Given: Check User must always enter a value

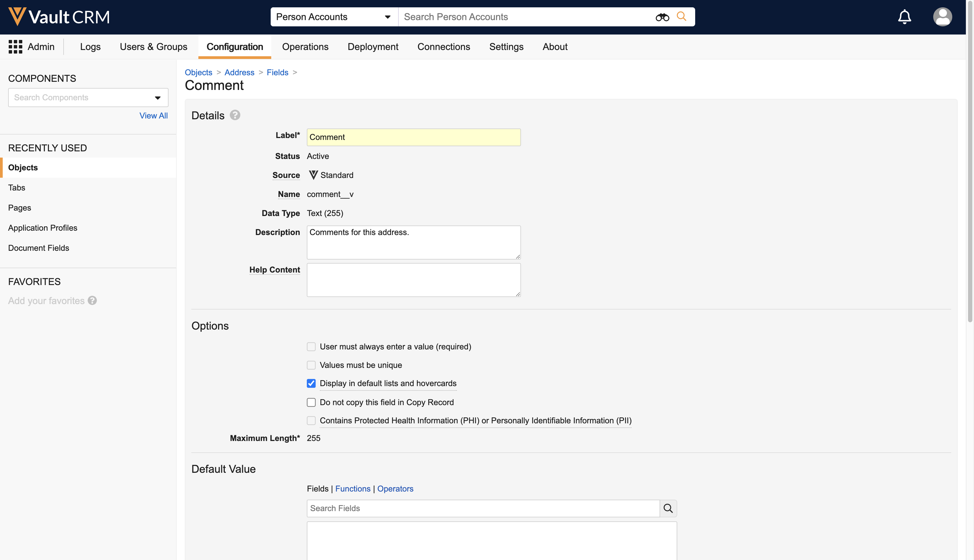Looking at the screenshot, I should point(311,346).
